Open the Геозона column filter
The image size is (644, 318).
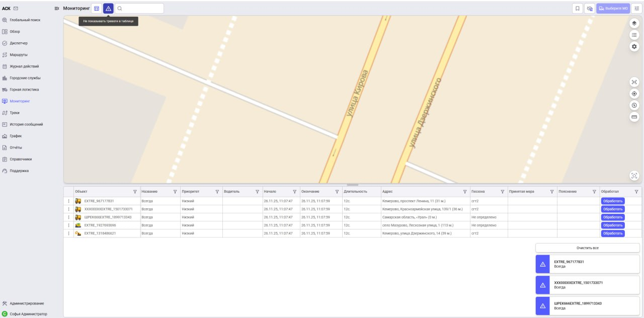click(502, 192)
